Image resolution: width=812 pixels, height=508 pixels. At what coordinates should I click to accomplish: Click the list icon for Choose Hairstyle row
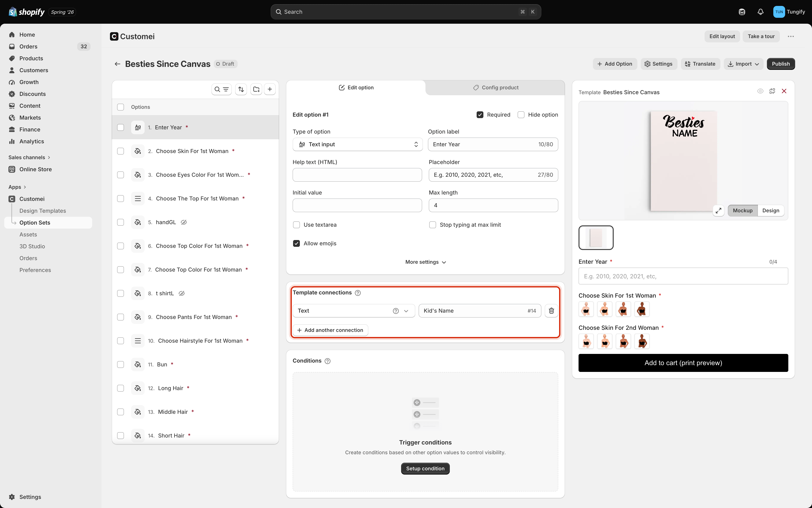[138, 341]
